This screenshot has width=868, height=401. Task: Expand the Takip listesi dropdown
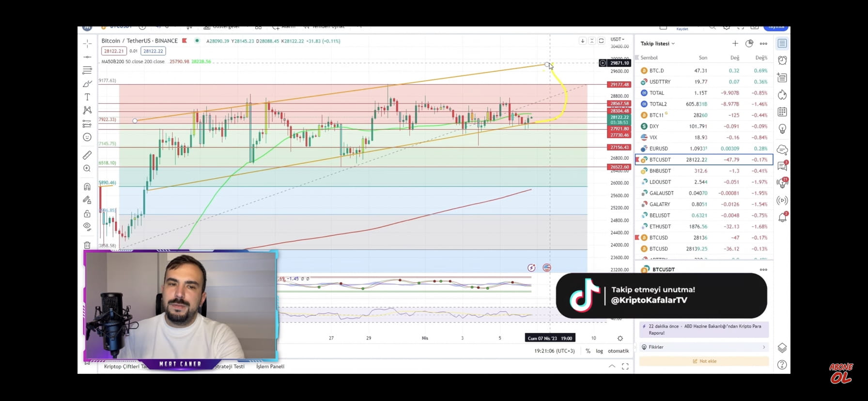tap(658, 44)
